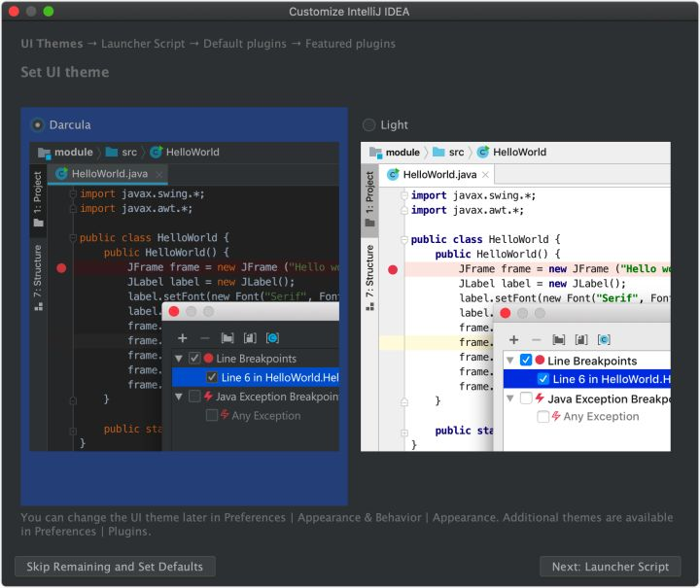Collapse Line Breakpoints tree in Light preview
Image resolution: width=700 pixels, height=588 pixels.
point(510,361)
